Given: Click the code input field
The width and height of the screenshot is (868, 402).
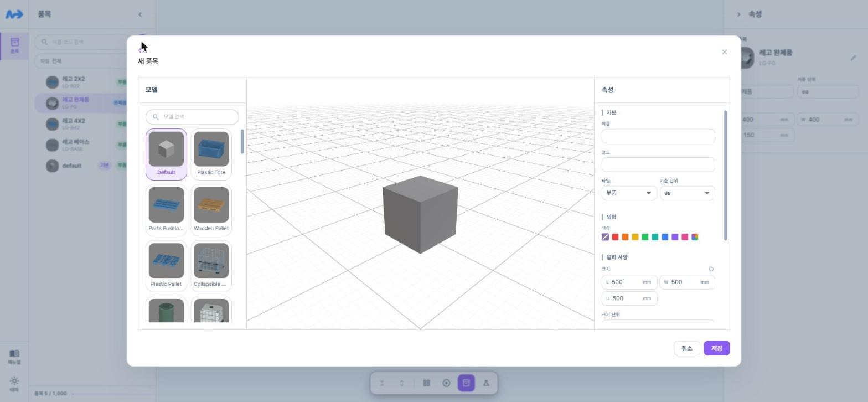Looking at the screenshot, I should click(658, 164).
